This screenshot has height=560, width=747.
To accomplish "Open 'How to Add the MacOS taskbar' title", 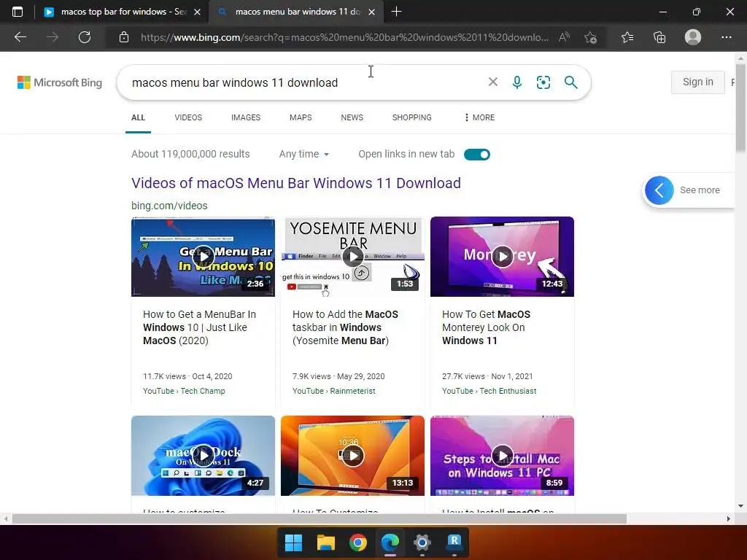I will point(345,327).
